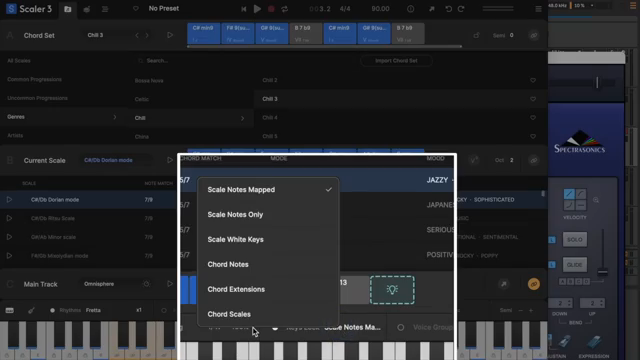Skip back to the start of playback
Screen dimensions: 640x360
coord(243,9)
